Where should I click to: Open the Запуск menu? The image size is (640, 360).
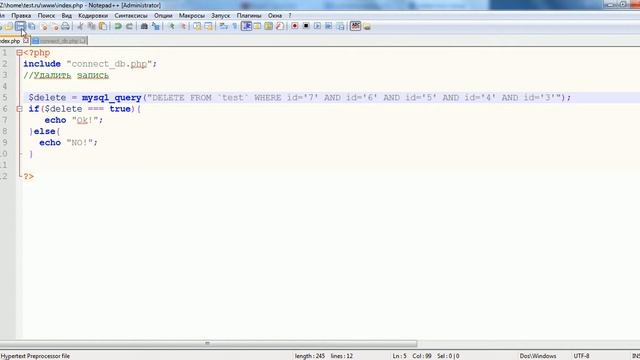point(221,16)
